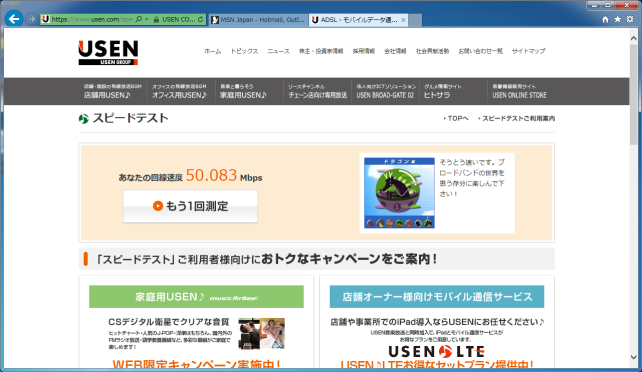Open the address bar autocomplete dropdown arrow
The image size is (642, 372).
[x=147, y=19]
